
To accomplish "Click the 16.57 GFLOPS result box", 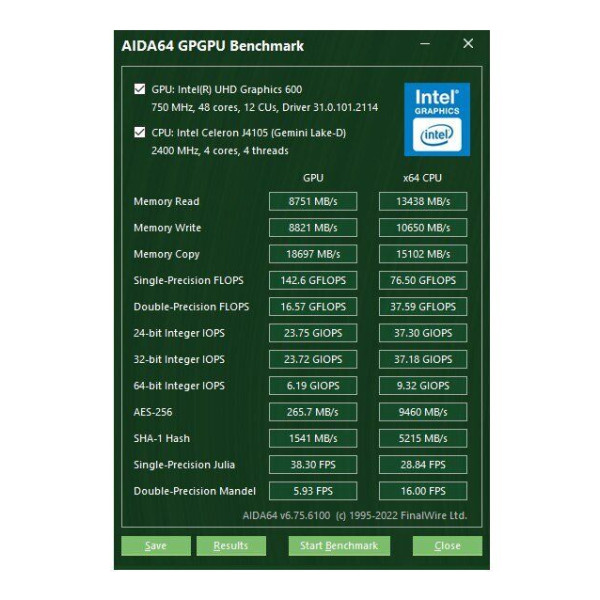I will [x=313, y=307].
